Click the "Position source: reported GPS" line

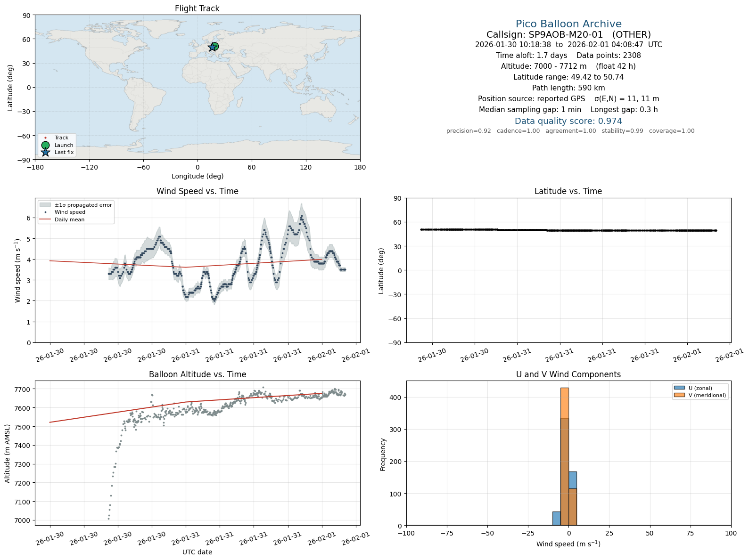[x=568, y=99]
